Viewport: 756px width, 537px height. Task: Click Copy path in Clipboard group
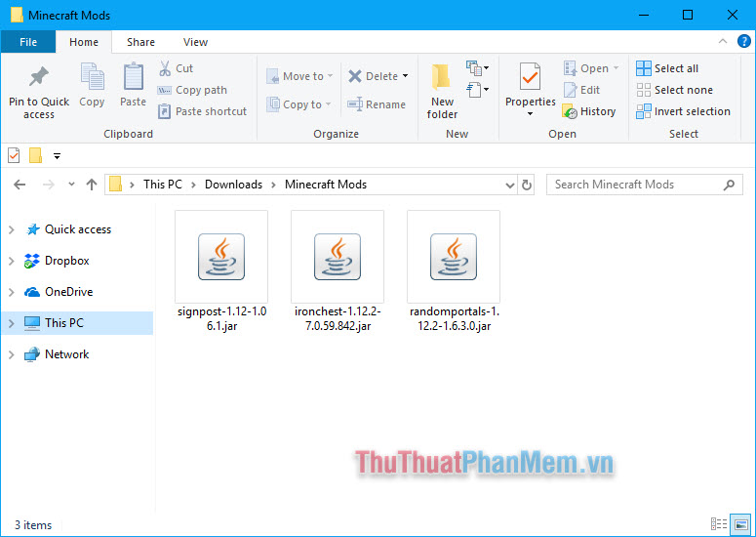192,90
